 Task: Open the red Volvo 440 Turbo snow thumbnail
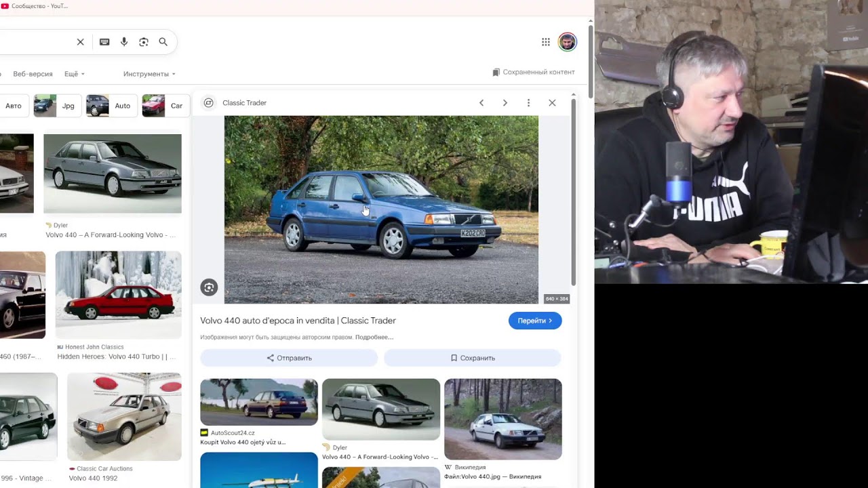click(x=119, y=295)
